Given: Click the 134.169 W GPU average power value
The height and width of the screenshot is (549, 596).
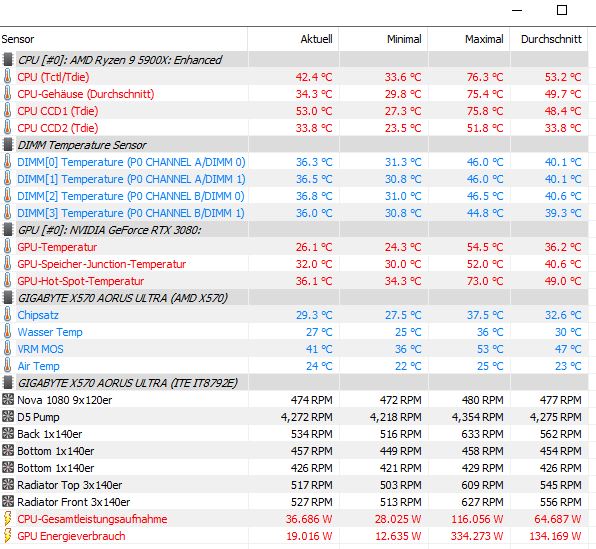Looking at the screenshot, I should click(555, 536).
